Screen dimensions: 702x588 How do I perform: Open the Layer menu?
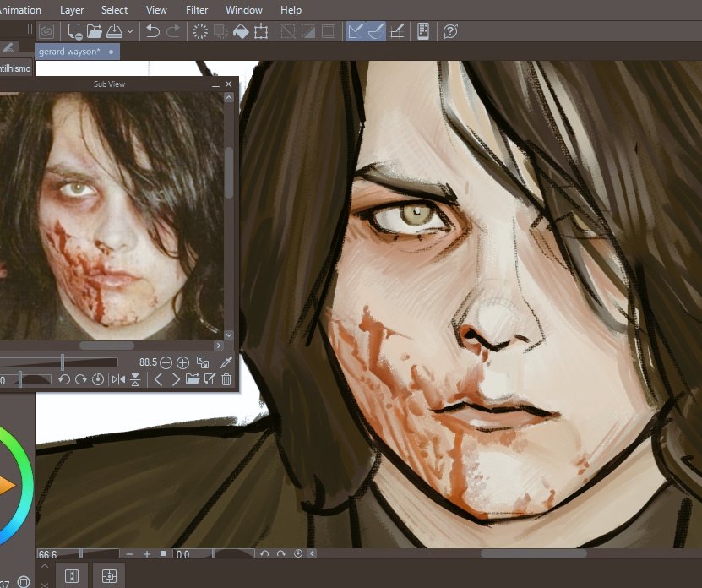72,10
